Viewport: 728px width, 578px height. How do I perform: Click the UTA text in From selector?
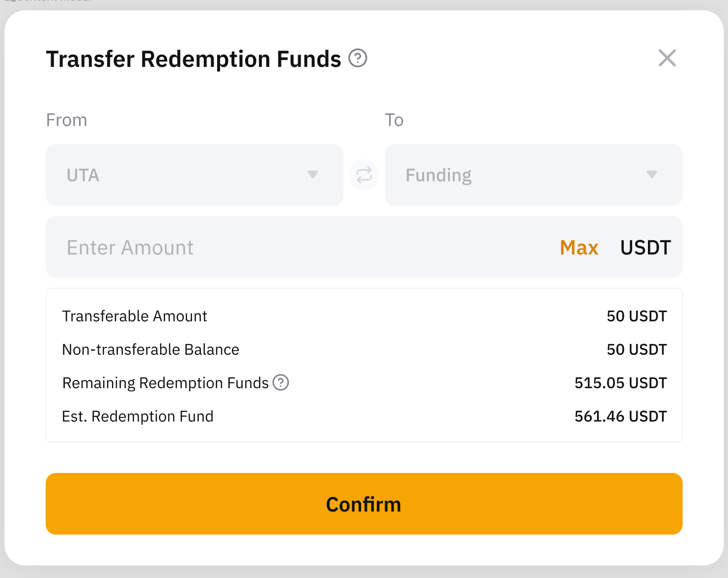click(x=83, y=175)
